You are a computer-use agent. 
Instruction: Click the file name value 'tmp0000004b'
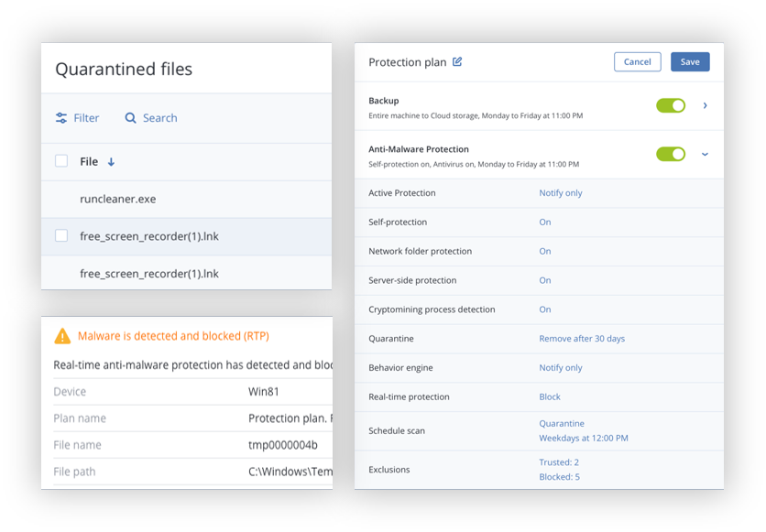coord(283,445)
